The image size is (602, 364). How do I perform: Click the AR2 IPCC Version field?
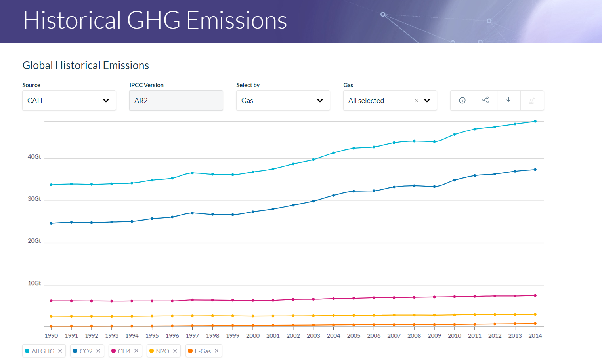176,101
